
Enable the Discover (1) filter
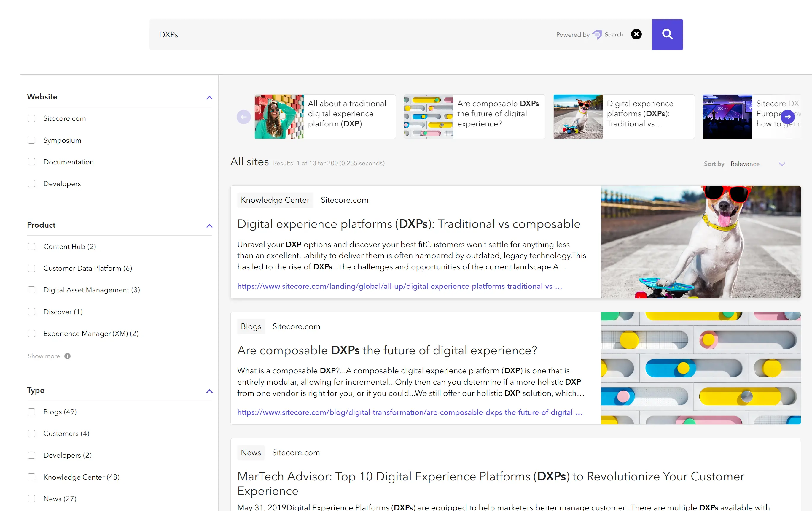click(31, 312)
